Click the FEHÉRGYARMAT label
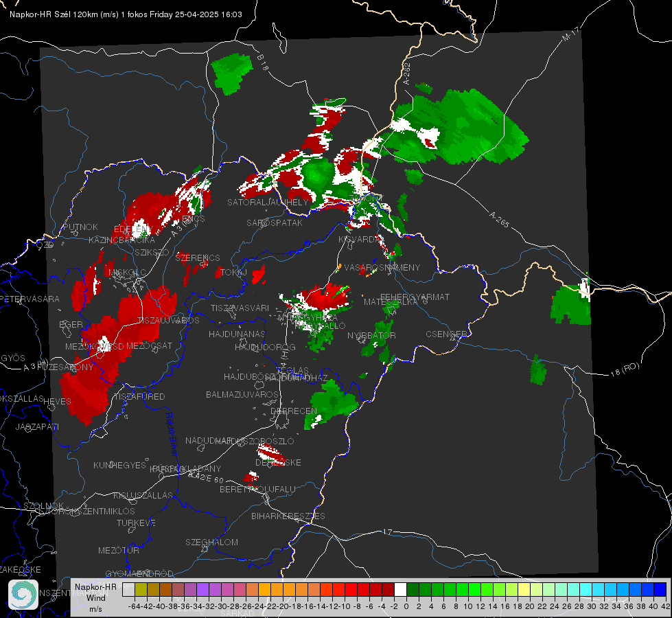 pyautogui.click(x=415, y=297)
